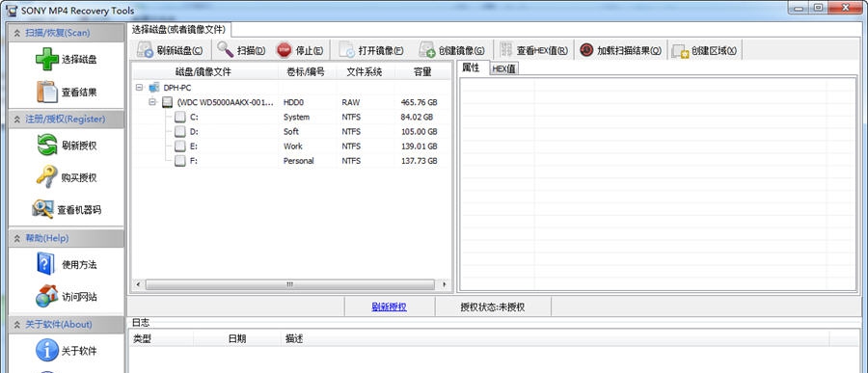Select the RAW file system cell

pyautogui.click(x=351, y=102)
